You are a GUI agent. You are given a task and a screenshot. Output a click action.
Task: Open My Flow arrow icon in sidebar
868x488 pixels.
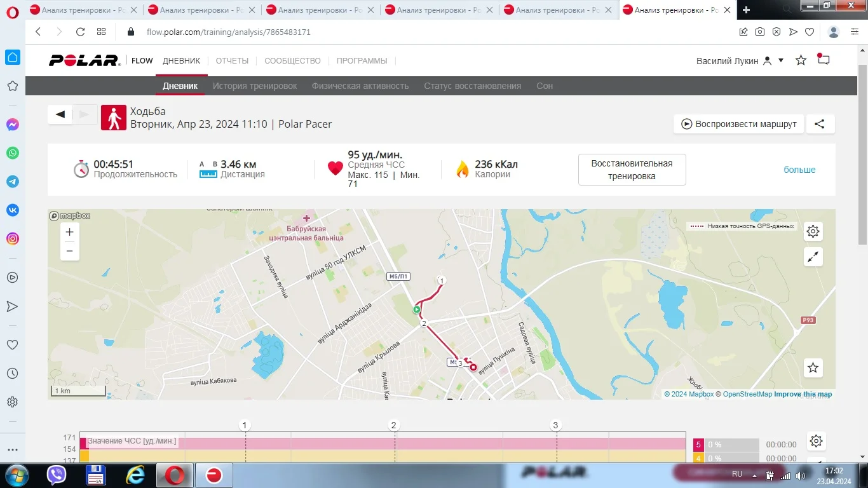(13, 306)
